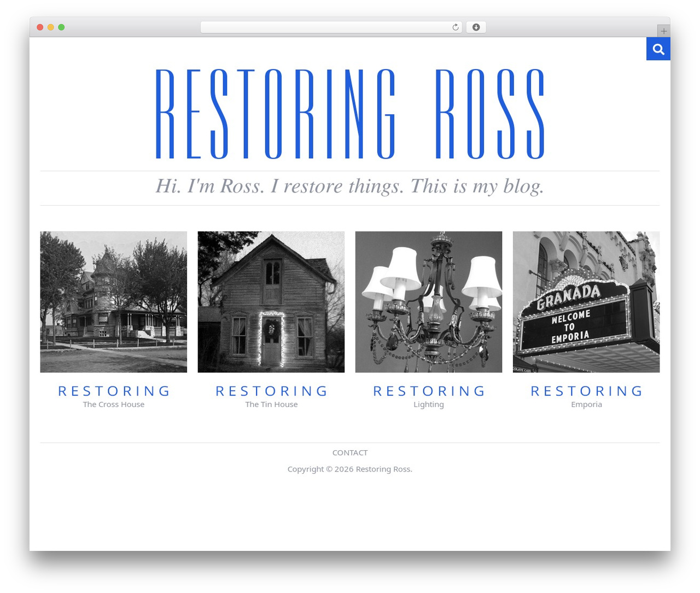Click the Restoring heading above The Cross House
This screenshot has height=593, width=700.
[114, 391]
